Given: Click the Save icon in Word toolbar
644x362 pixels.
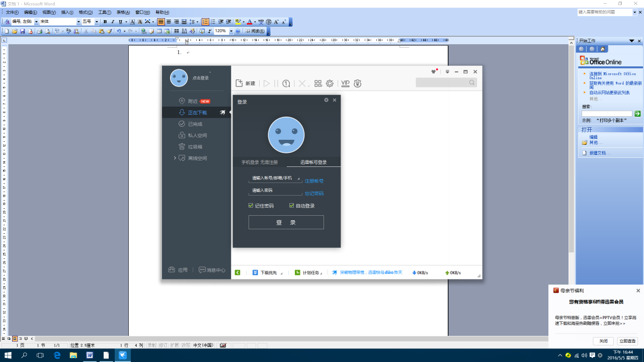Looking at the screenshot, I should [x=23, y=31].
